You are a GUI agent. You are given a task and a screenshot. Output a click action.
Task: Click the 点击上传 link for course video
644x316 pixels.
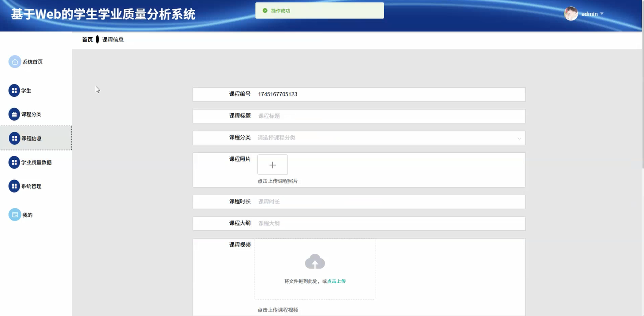click(x=336, y=281)
